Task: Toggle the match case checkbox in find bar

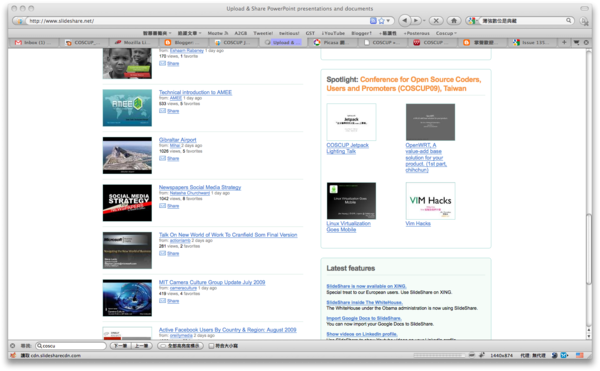Action: tap(211, 346)
